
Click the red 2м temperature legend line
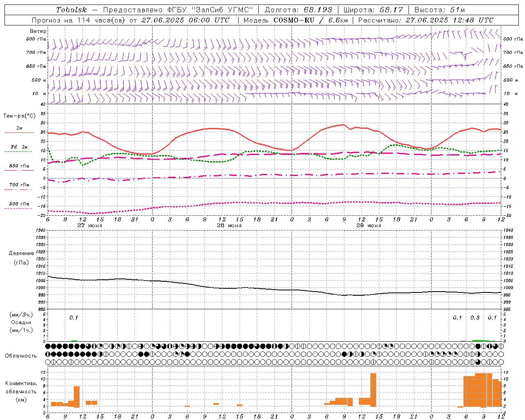point(19,133)
